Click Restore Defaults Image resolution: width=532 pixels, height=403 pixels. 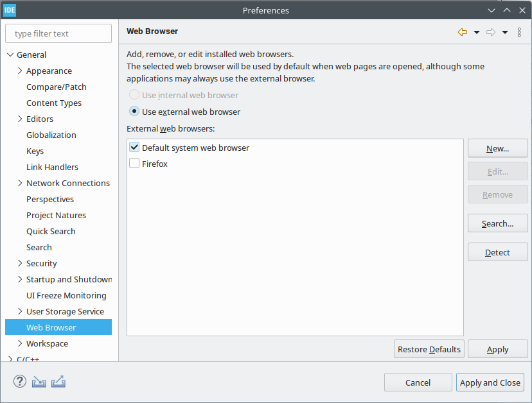point(429,349)
